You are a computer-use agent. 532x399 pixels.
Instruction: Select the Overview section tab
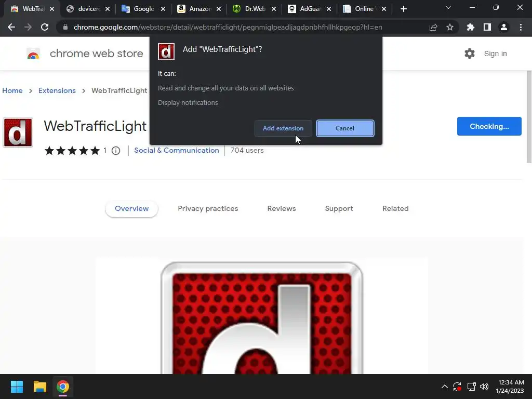tap(131, 209)
